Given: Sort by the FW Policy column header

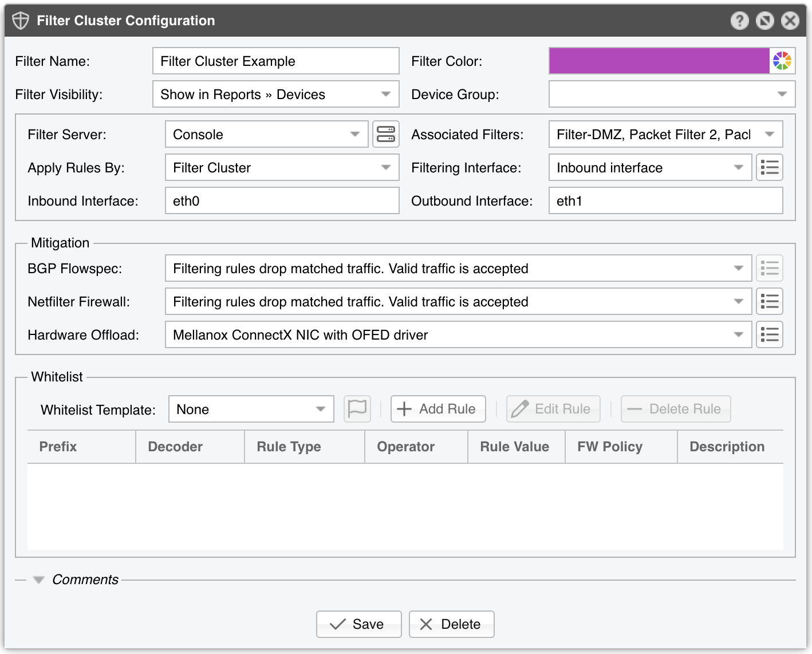Looking at the screenshot, I should point(621,447).
